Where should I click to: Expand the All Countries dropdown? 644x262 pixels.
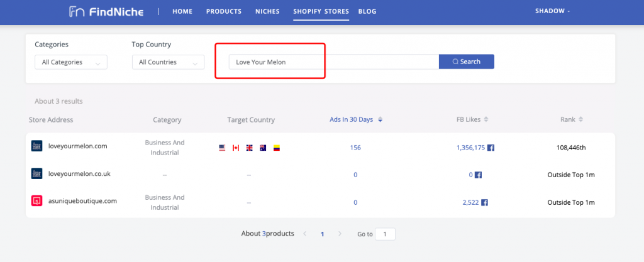(x=168, y=62)
